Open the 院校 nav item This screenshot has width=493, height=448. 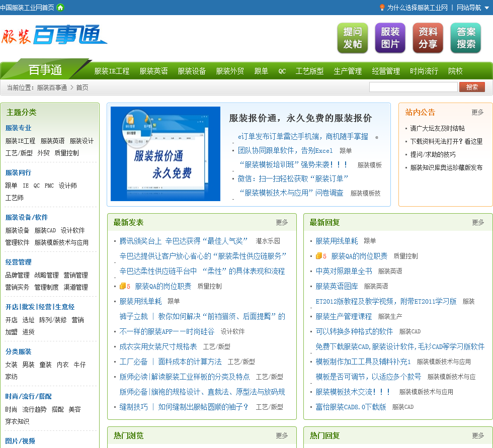click(x=456, y=71)
